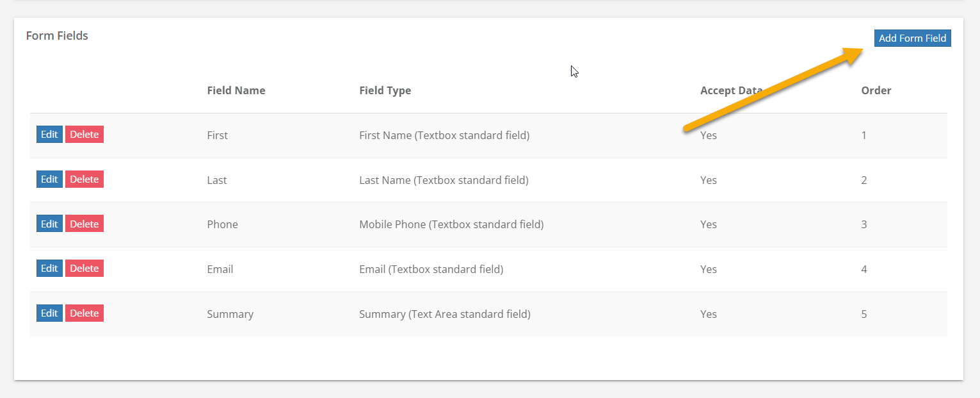This screenshot has height=398, width=980.
Task: Click the Add Form Field button
Action: coord(912,38)
